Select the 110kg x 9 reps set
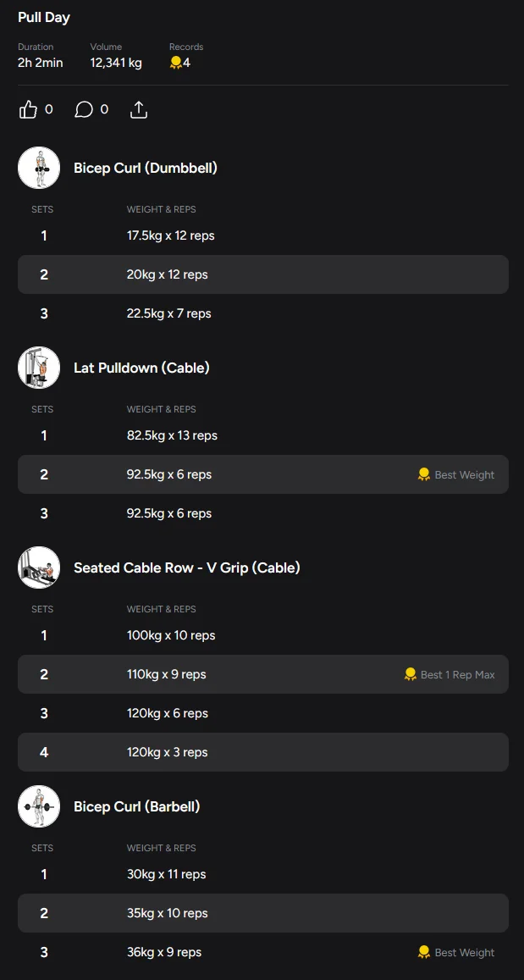 click(262, 674)
